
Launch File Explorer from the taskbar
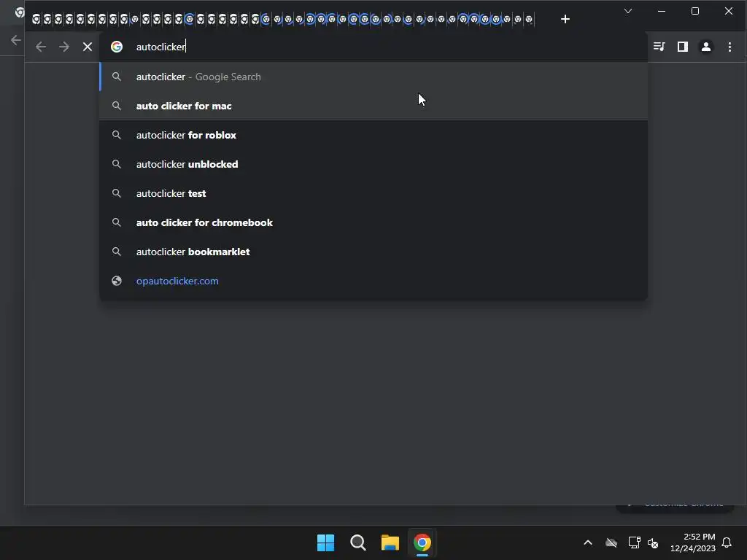(x=390, y=542)
